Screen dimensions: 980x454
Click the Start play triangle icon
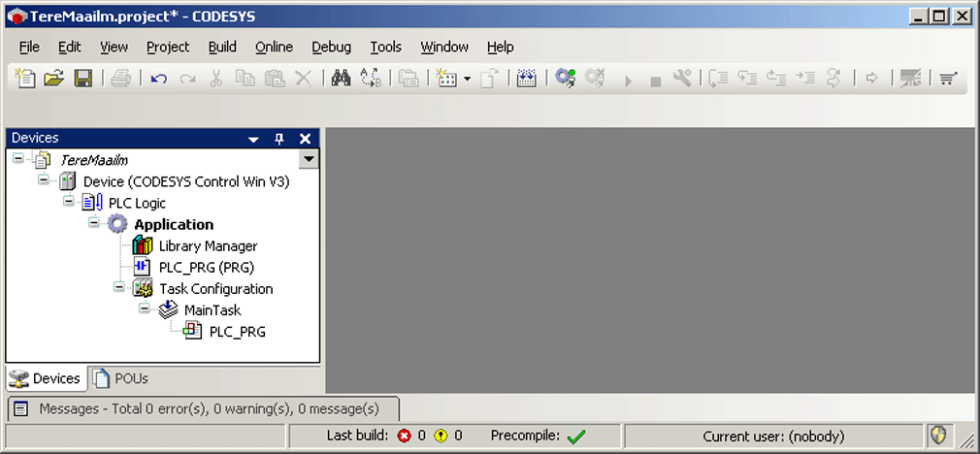pyautogui.click(x=629, y=81)
